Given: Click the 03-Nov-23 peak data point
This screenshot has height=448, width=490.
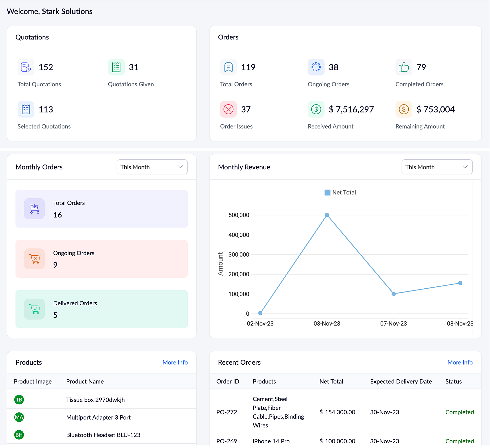Looking at the screenshot, I should 327,215.
